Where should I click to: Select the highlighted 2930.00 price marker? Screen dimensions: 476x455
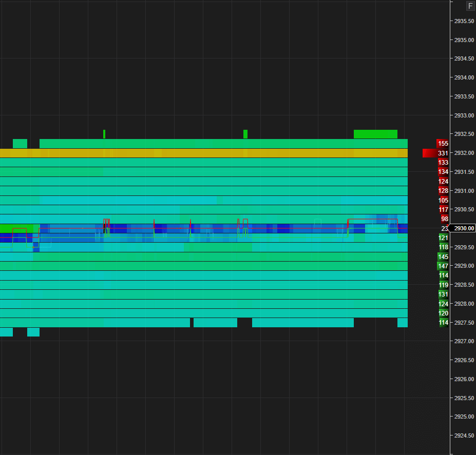(x=463, y=229)
